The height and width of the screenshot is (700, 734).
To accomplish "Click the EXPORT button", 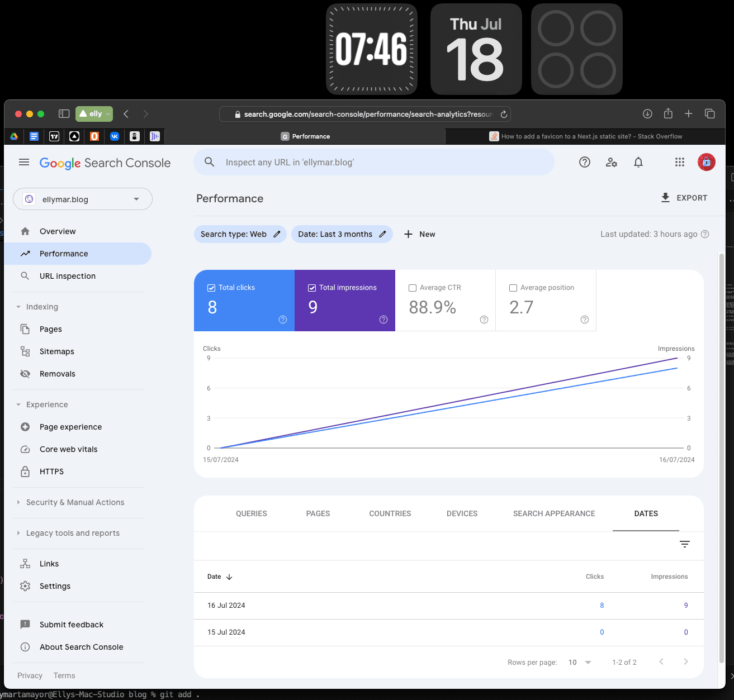I will (x=684, y=198).
